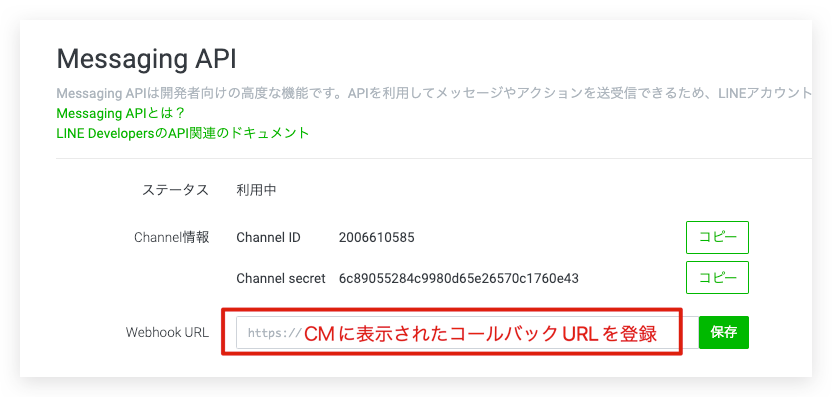The height and width of the screenshot is (397, 832).
Task: Open the 'Messaging APIとは？' link
Action: tap(120, 114)
